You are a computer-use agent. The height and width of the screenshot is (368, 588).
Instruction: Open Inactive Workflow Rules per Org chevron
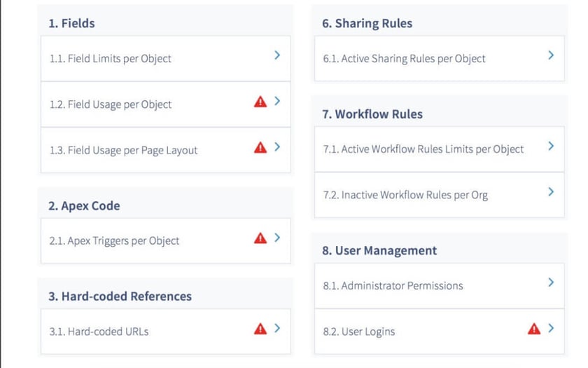[x=551, y=192]
